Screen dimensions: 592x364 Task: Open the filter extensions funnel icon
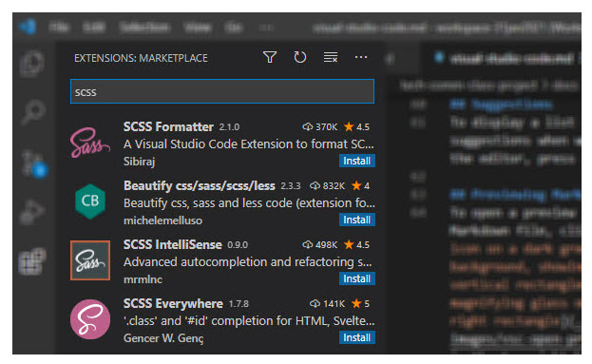270,57
